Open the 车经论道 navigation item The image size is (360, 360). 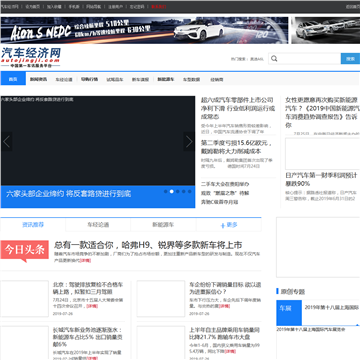(x=64, y=80)
